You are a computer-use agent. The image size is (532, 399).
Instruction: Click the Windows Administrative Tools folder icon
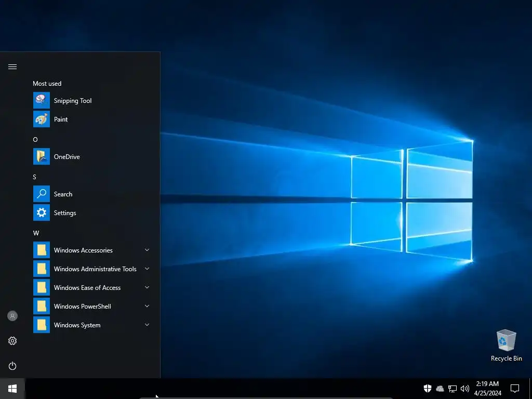tap(42, 269)
